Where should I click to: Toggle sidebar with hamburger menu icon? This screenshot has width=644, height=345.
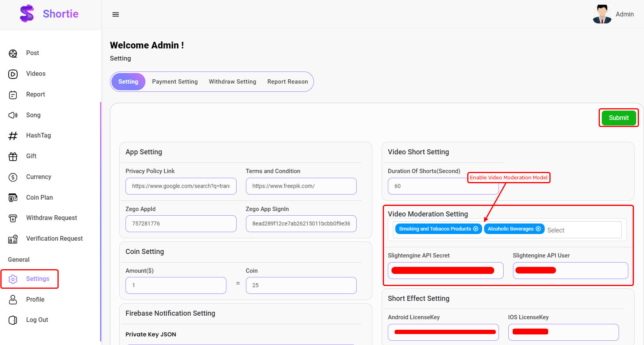(116, 14)
